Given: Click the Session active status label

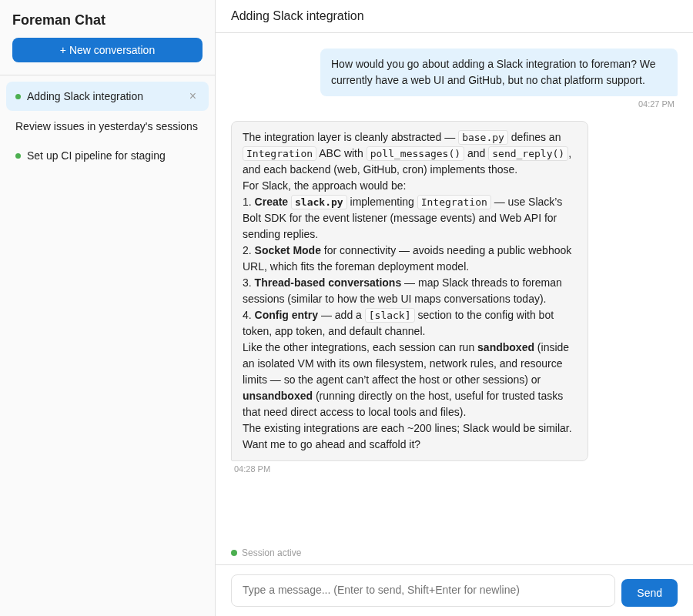Looking at the screenshot, I should [x=271, y=552].
